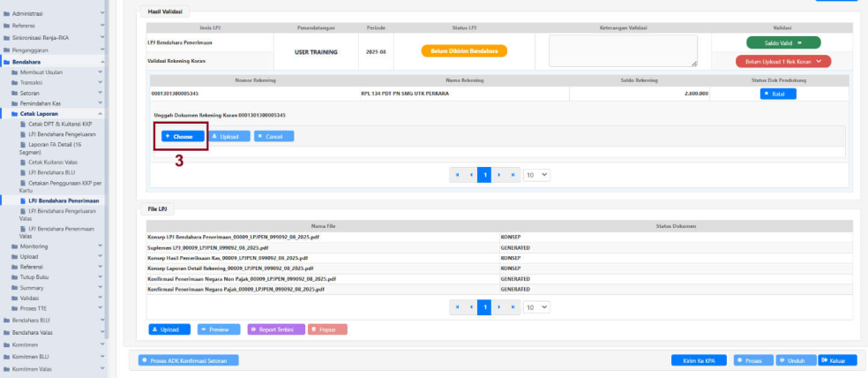
Task: Click the Batal button in rekening row
Action: (778, 94)
